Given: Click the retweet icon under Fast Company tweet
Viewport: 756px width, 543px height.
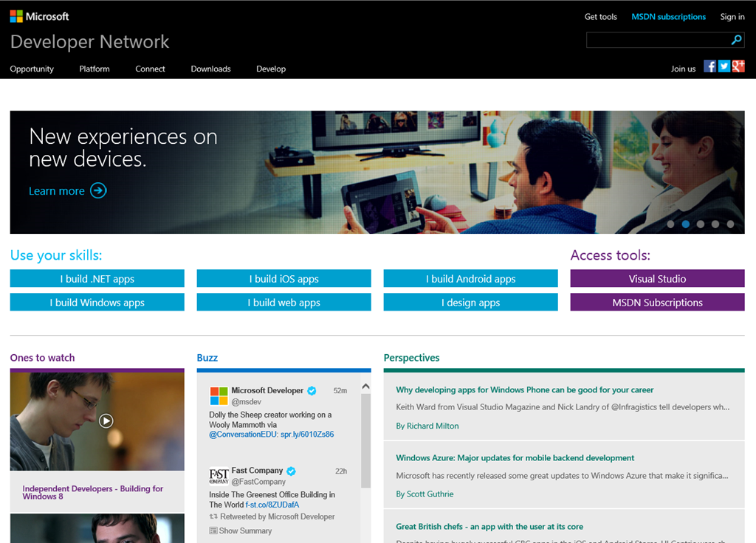Looking at the screenshot, I should pyautogui.click(x=213, y=516).
